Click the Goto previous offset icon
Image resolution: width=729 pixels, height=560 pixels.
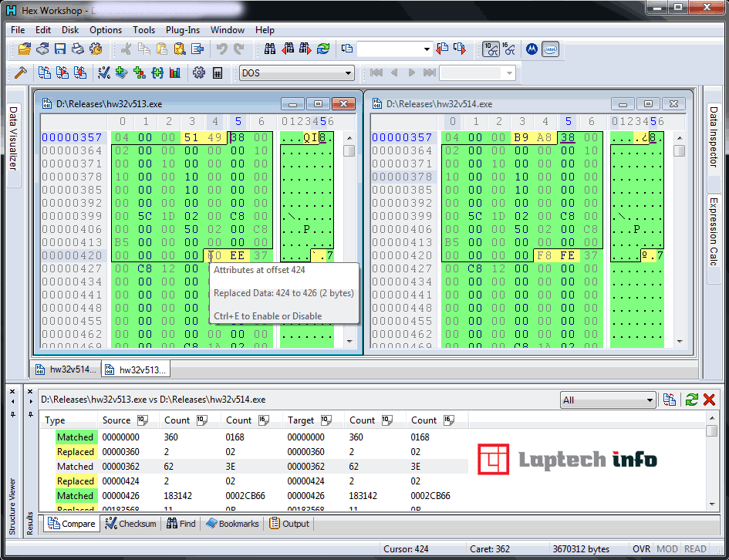click(442, 49)
